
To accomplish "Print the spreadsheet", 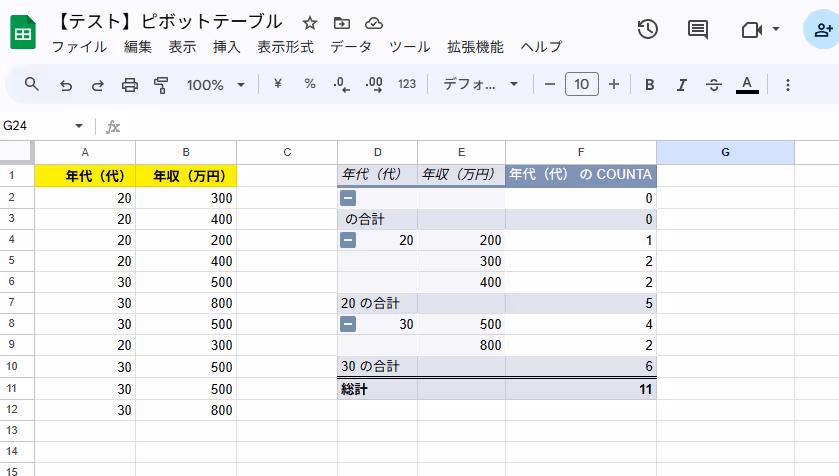I will [x=129, y=85].
